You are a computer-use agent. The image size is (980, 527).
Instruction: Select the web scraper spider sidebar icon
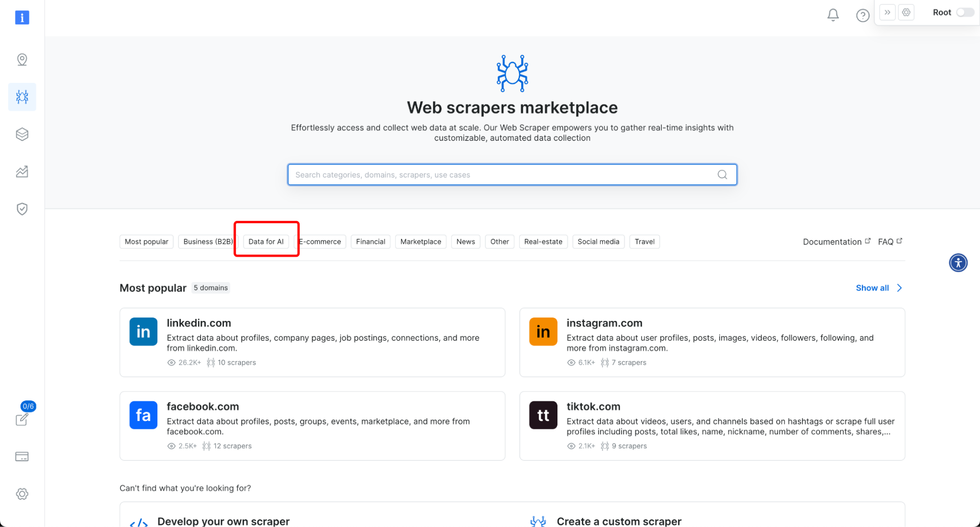tap(22, 97)
